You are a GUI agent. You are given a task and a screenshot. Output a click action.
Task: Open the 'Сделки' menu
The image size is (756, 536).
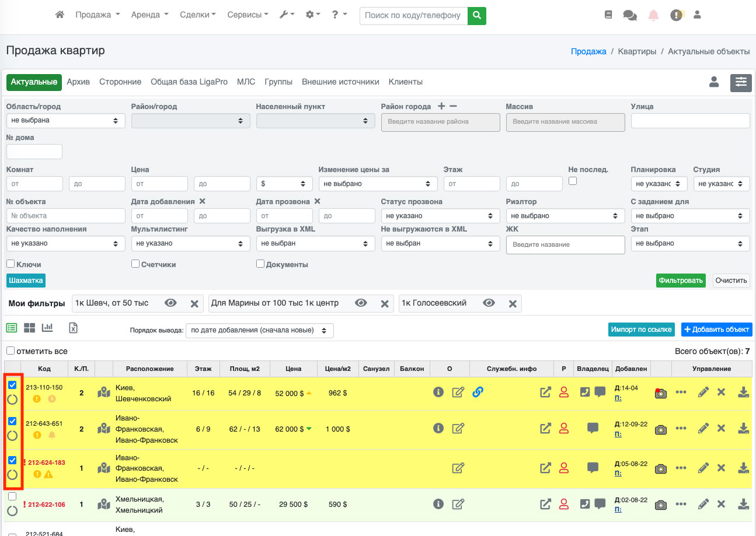197,15
